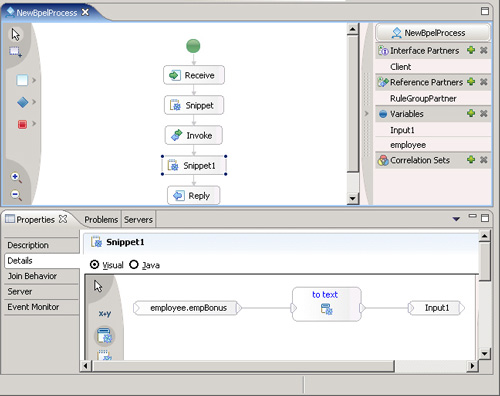Select the Receive activity
This screenshot has height=396, width=500.
194,75
